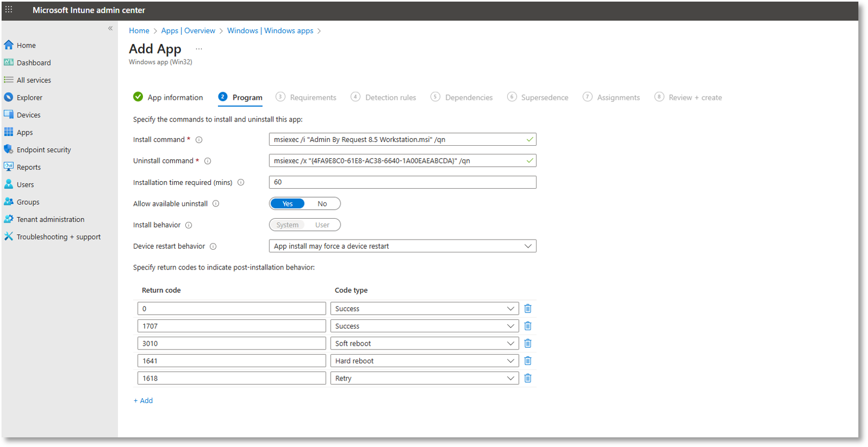Go to Detection rules step

[x=383, y=97]
